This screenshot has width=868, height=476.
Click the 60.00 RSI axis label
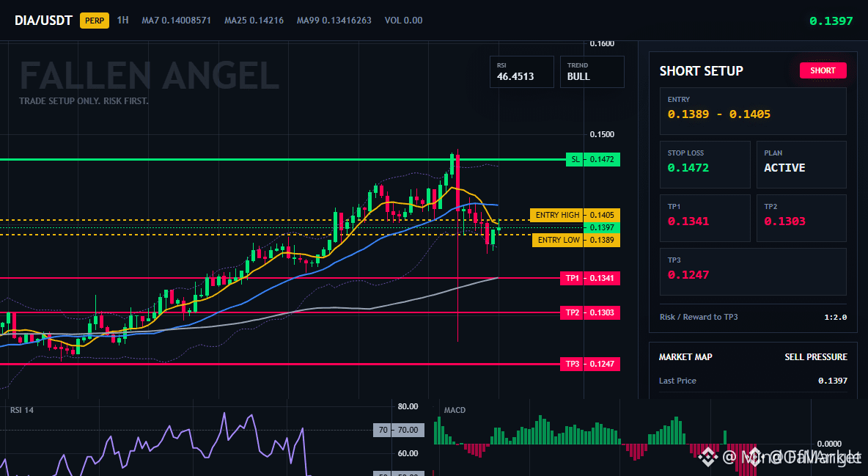click(x=408, y=453)
